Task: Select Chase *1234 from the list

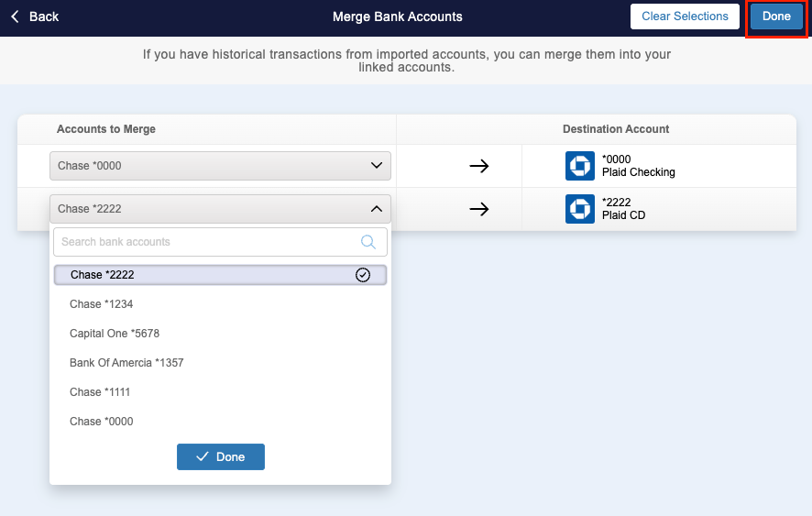Action: coord(102,304)
